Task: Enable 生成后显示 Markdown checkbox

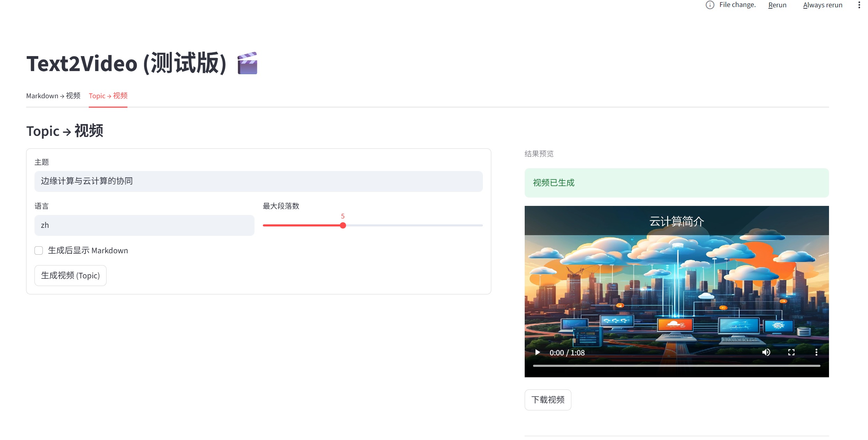Action: click(x=39, y=250)
